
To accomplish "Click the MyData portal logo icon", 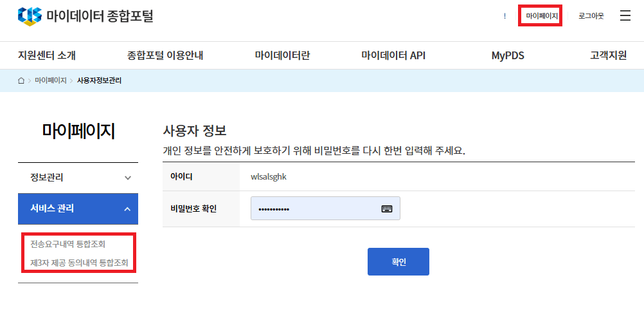I will (x=30, y=17).
